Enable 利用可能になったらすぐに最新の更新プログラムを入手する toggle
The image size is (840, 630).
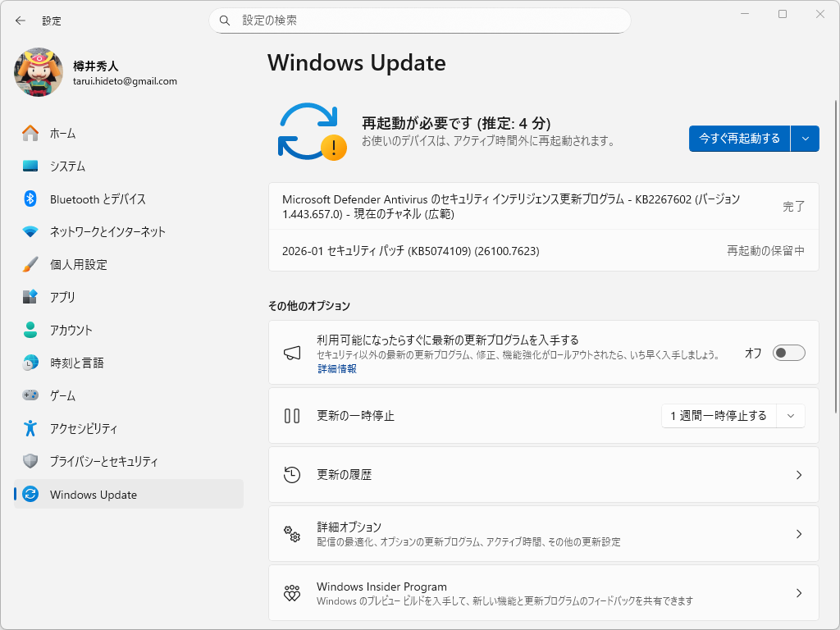pyautogui.click(x=788, y=352)
